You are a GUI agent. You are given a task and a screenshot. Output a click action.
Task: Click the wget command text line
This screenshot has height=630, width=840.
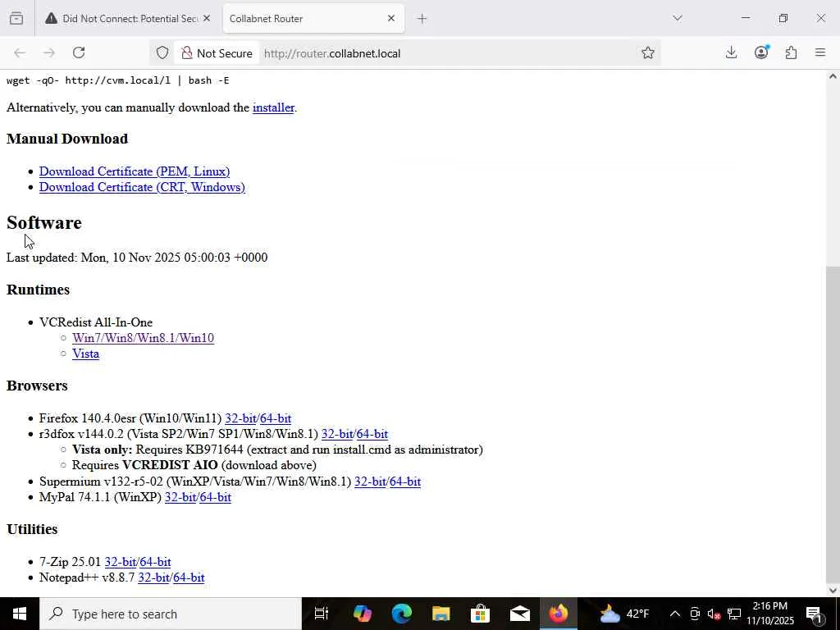pos(118,80)
